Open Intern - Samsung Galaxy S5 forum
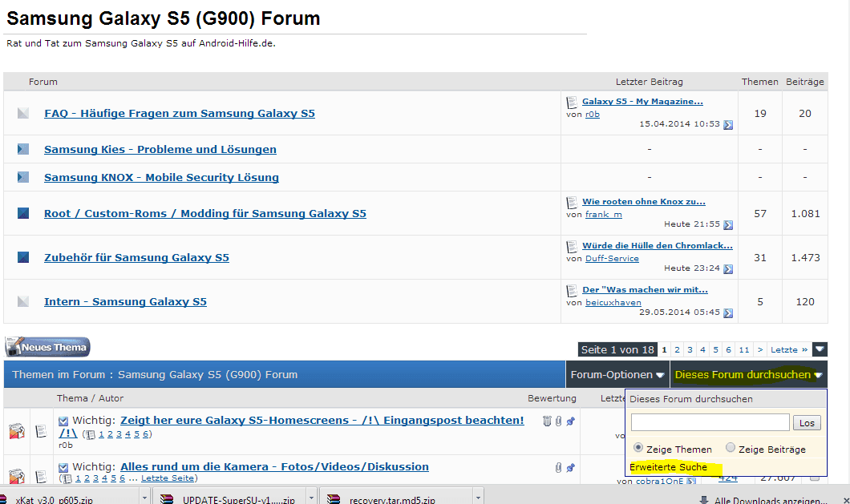Screen dimensions: 850x504 125,302
